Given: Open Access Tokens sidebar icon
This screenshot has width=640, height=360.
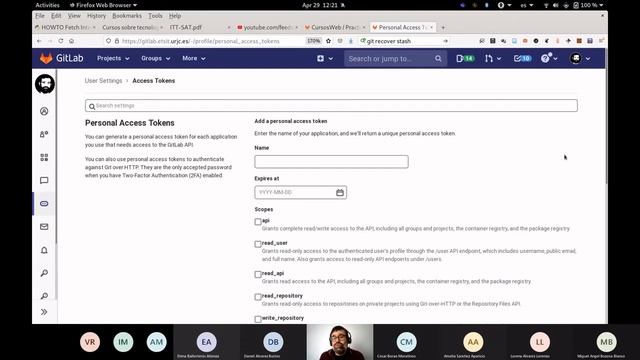Looking at the screenshot, I should 44,203.
